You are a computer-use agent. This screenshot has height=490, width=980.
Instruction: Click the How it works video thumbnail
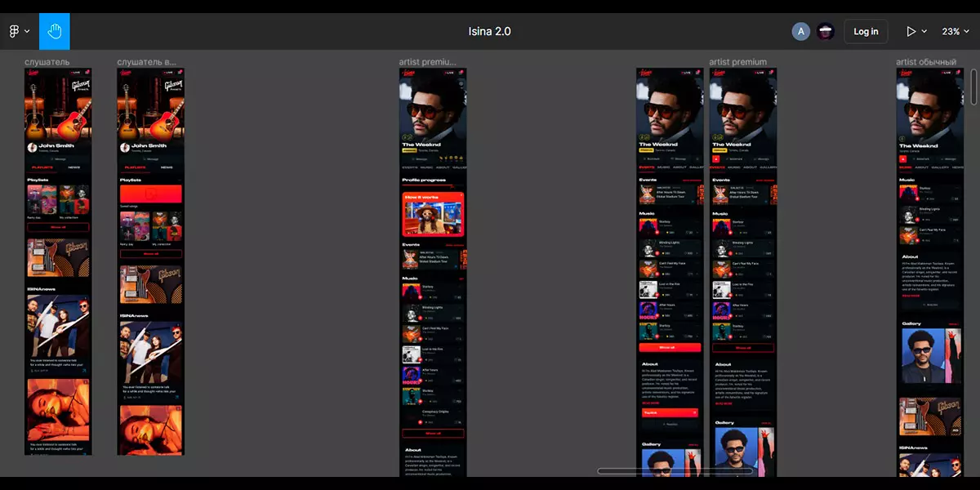pos(433,218)
